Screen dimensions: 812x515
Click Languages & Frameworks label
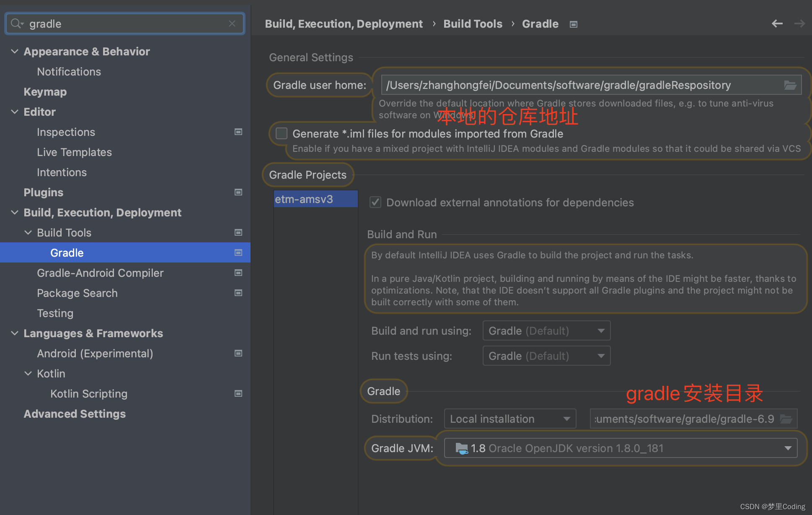93,333
